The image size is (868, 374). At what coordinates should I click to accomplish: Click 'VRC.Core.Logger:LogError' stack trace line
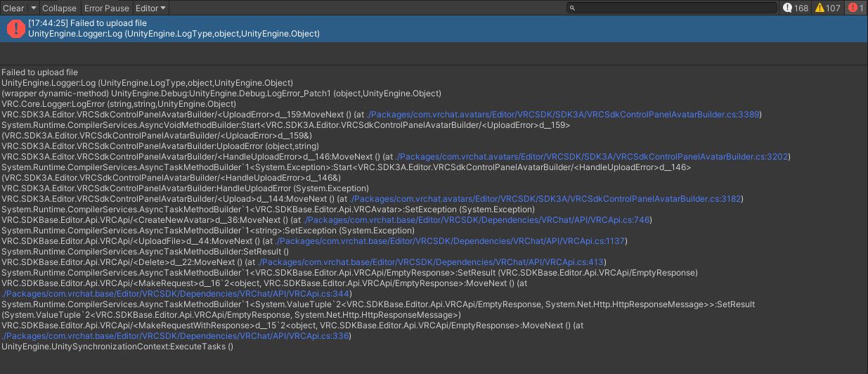click(119, 104)
